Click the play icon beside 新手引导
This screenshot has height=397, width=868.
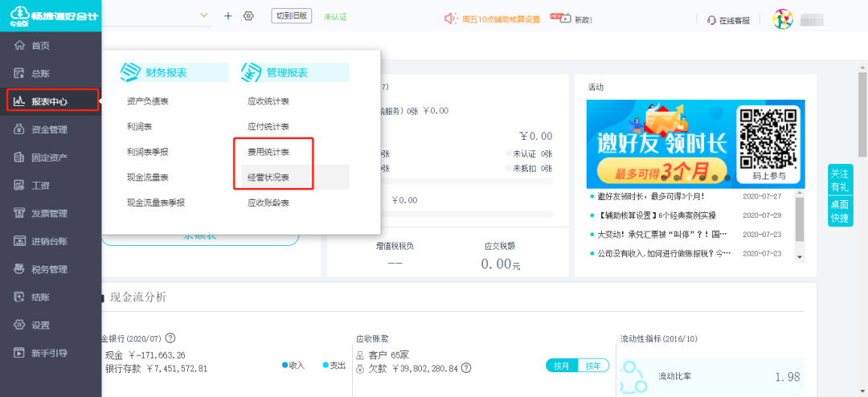(x=20, y=353)
